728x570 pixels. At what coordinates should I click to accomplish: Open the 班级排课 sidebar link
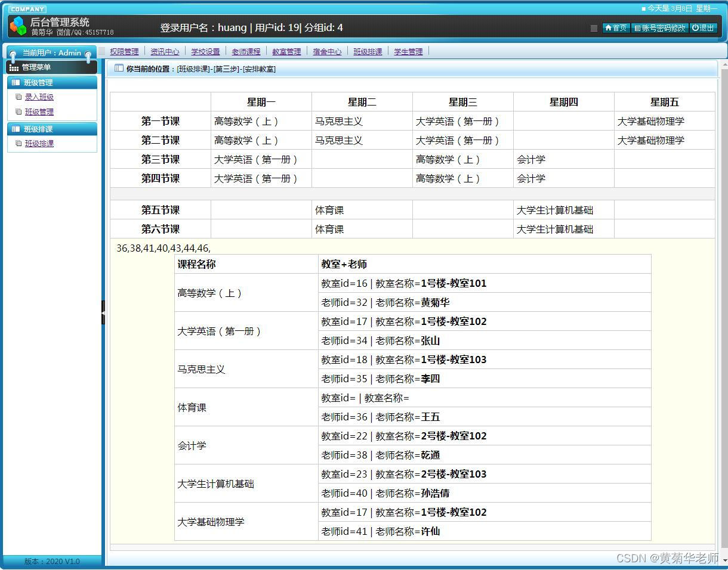point(39,144)
